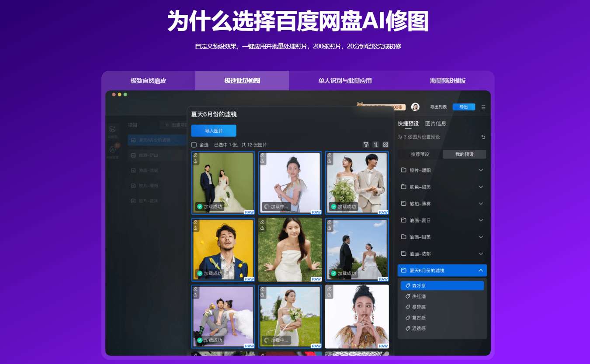Switch to the 图片信息 panel tab

coord(436,124)
